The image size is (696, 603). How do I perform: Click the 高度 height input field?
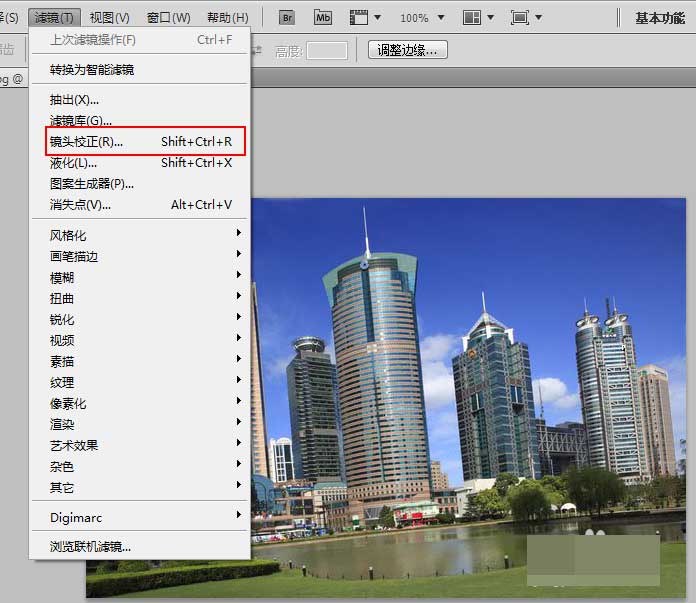coord(327,51)
